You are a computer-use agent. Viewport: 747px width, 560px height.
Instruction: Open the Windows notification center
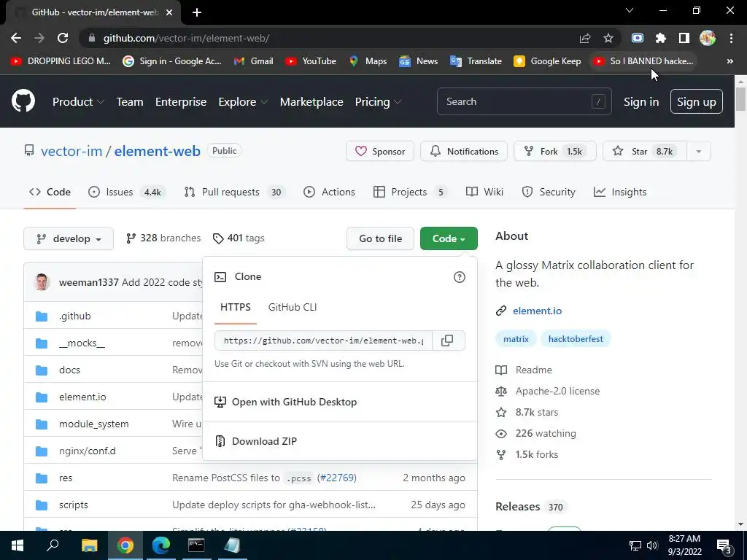click(724, 545)
